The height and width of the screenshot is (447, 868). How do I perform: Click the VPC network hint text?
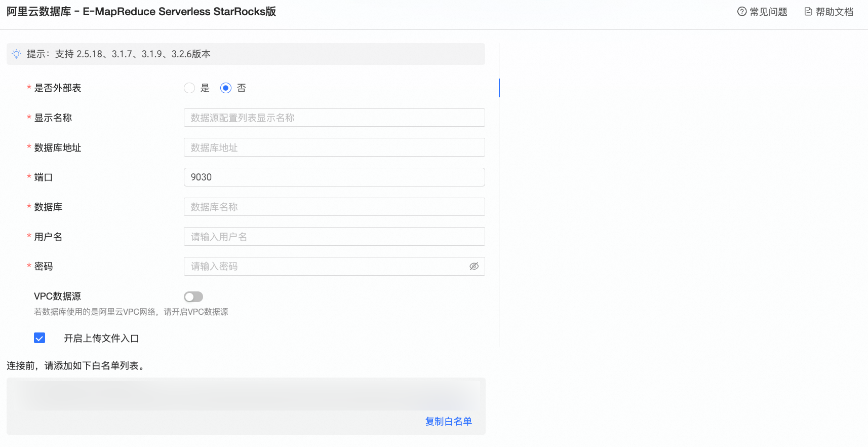point(131,312)
